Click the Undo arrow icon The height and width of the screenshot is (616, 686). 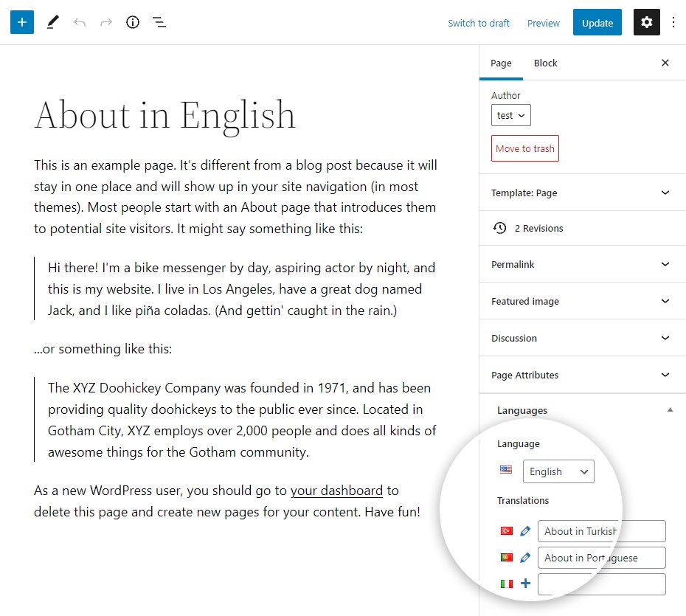80,23
